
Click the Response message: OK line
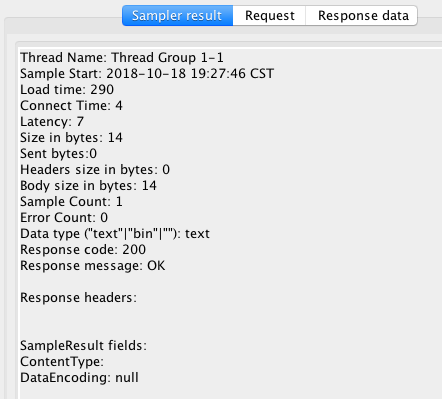click(93, 266)
